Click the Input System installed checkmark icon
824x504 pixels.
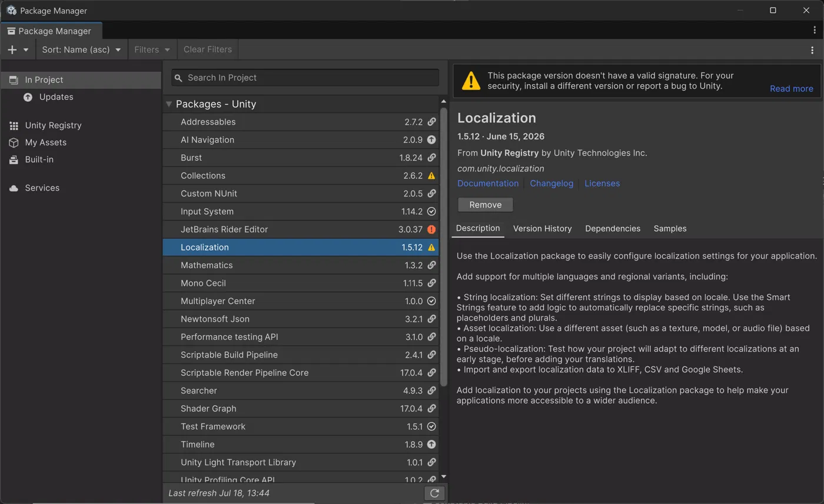[x=431, y=212]
